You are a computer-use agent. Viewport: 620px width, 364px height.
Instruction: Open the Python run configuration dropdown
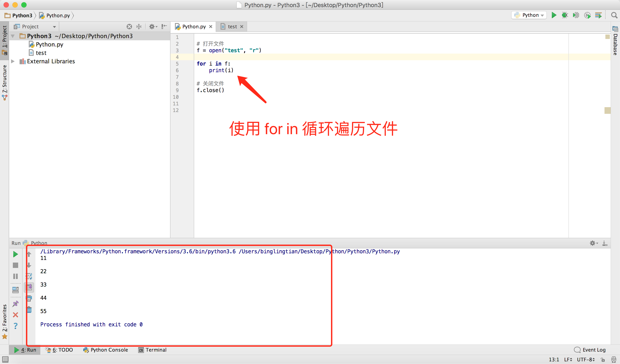tap(529, 15)
